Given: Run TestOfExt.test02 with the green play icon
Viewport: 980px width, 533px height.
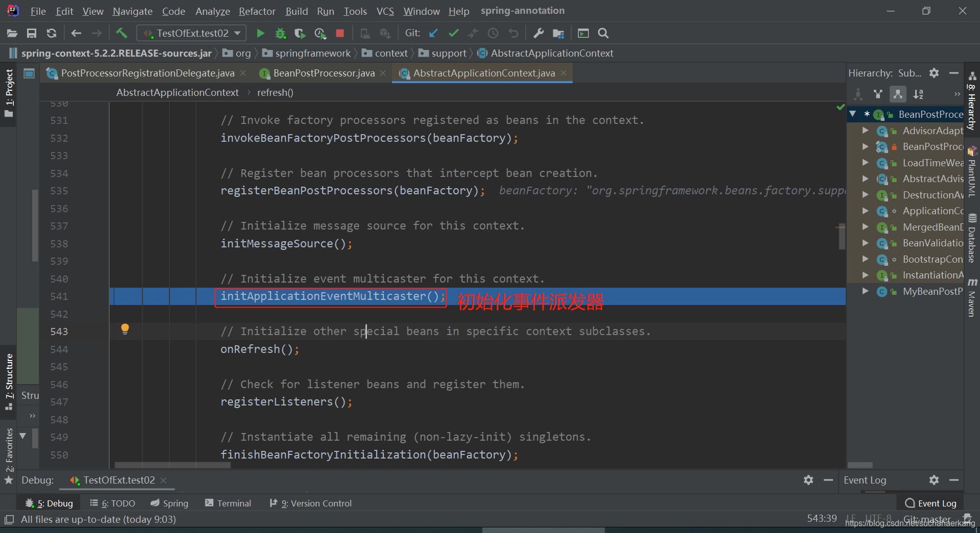Looking at the screenshot, I should [260, 33].
